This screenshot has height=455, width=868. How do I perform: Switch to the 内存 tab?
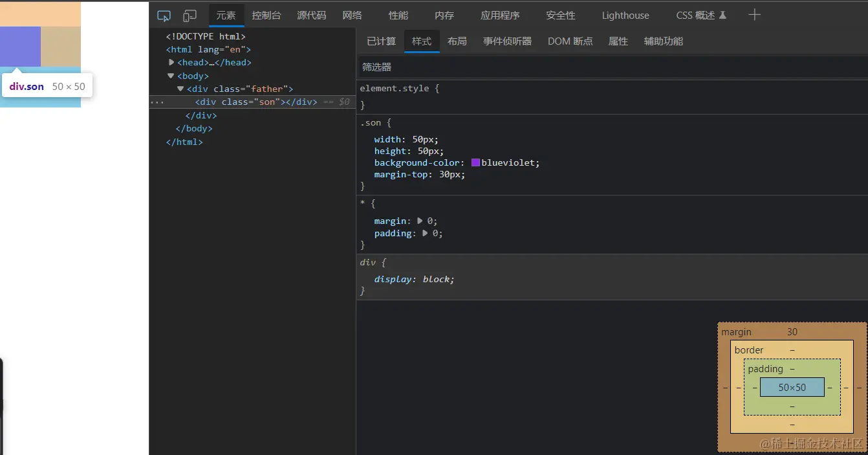(444, 16)
